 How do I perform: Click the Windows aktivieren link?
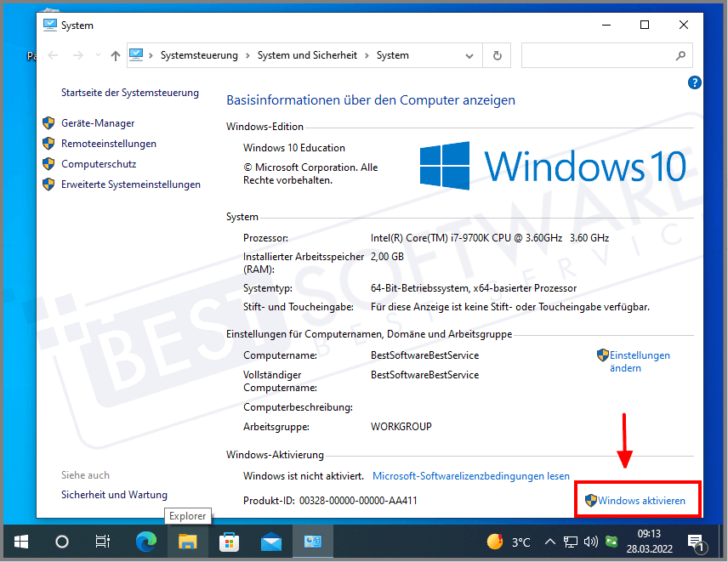643,500
